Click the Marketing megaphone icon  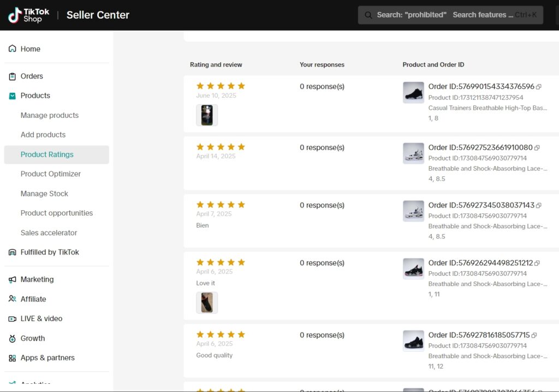[x=12, y=280]
